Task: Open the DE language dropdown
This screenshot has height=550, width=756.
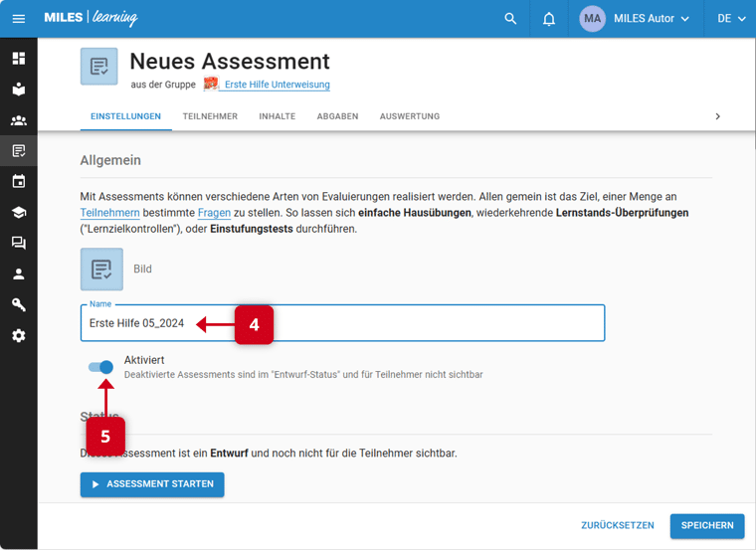Action: (731, 19)
